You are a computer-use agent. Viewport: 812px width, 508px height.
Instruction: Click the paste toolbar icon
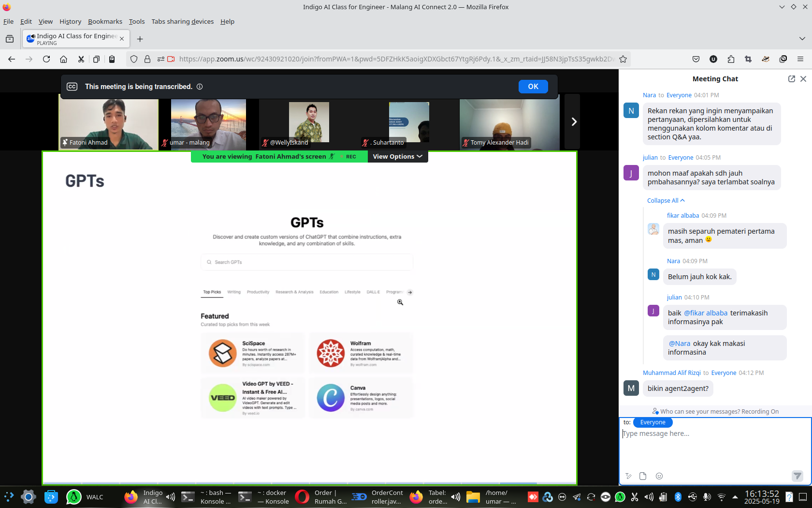click(x=112, y=59)
